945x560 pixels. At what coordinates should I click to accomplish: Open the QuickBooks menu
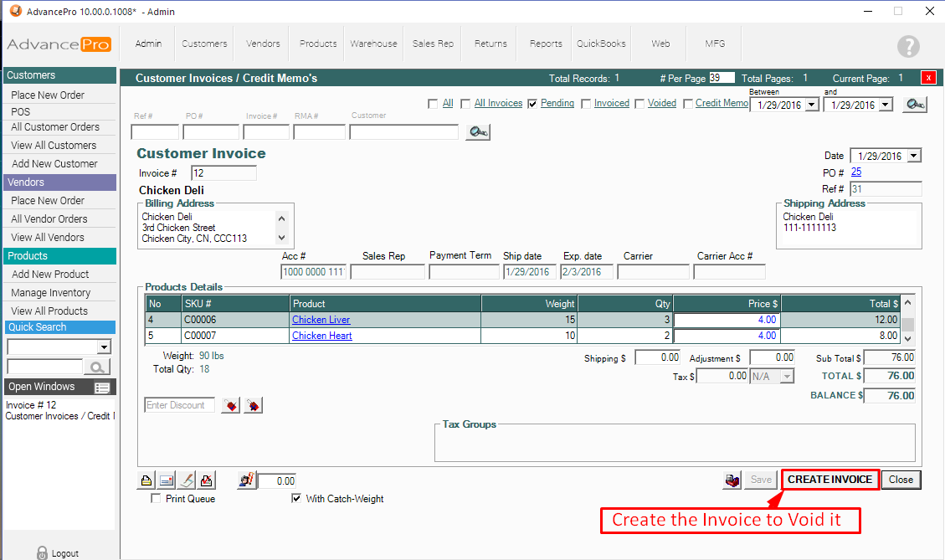coord(602,44)
